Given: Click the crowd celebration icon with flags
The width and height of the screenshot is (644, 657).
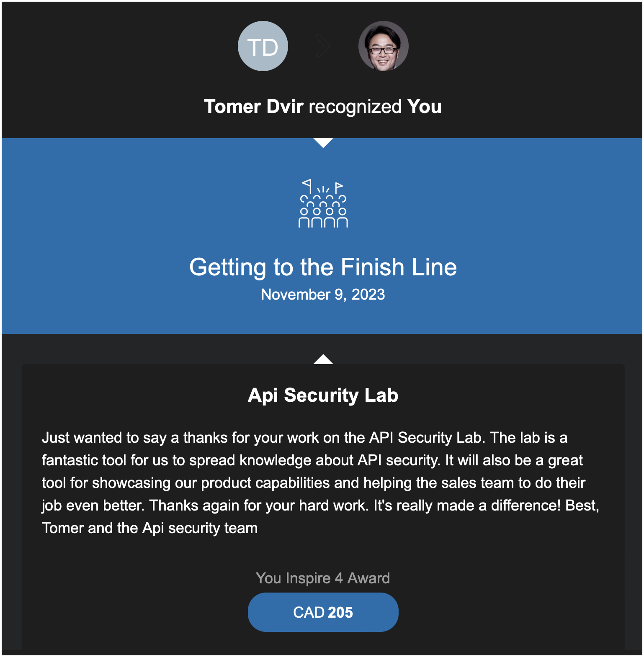Looking at the screenshot, I should pyautogui.click(x=323, y=204).
